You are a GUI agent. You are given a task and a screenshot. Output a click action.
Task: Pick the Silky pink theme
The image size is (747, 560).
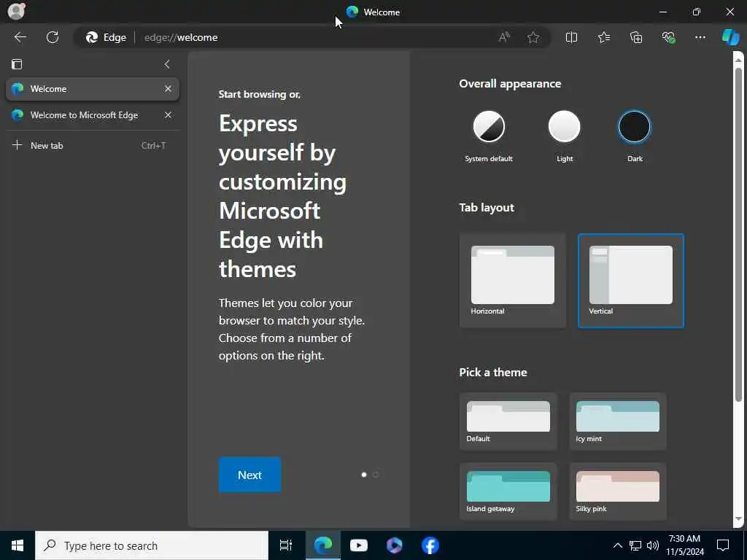coord(618,491)
